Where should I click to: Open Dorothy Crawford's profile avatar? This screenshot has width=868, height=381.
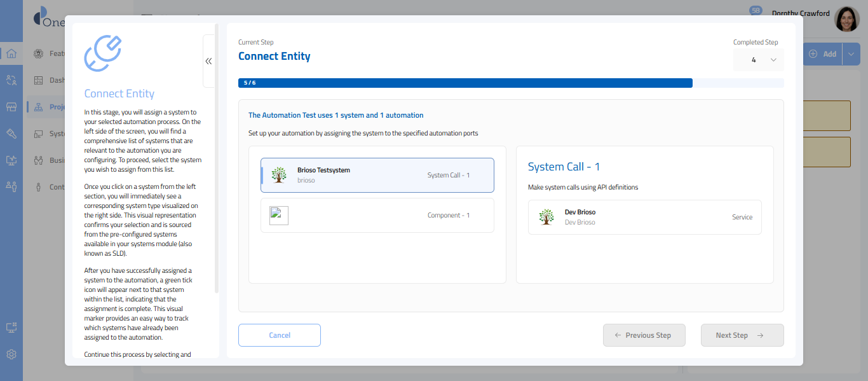tap(846, 20)
